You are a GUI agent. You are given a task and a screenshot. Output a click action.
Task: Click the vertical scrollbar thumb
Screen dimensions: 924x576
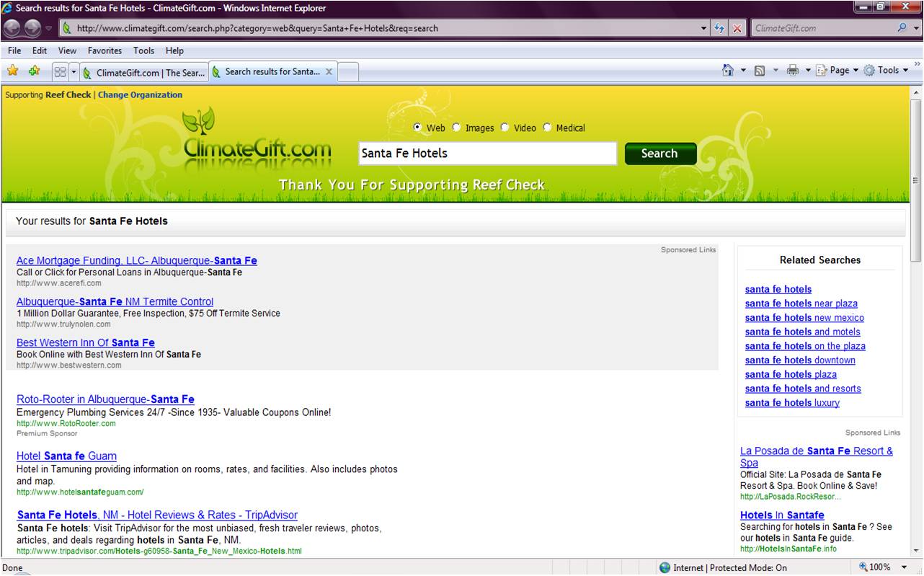(x=916, y=181)
